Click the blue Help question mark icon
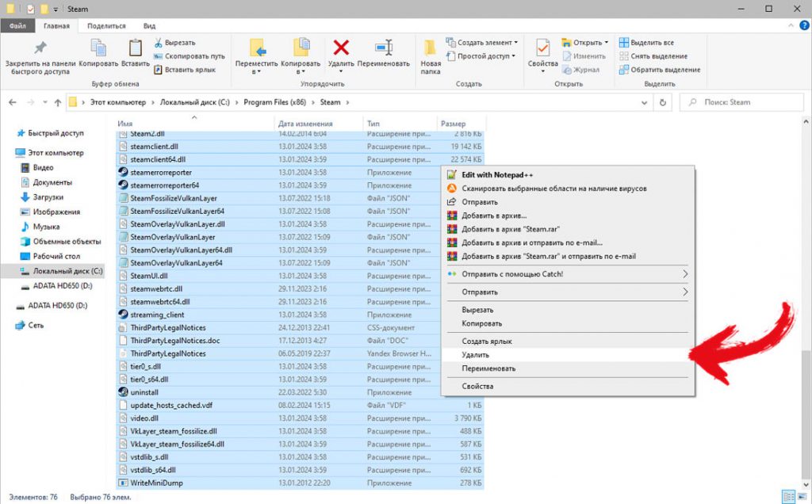812x504 pixels. (804, 25)
